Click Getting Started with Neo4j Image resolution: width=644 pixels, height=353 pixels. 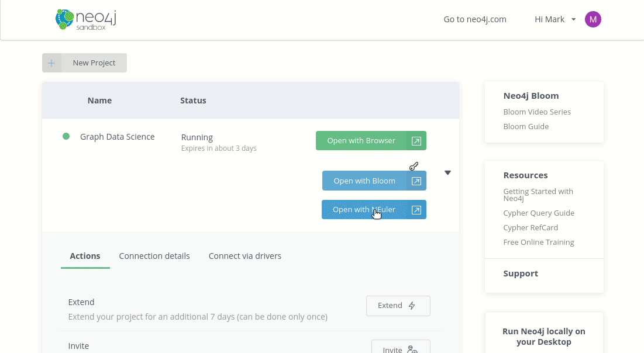(538, 195)
